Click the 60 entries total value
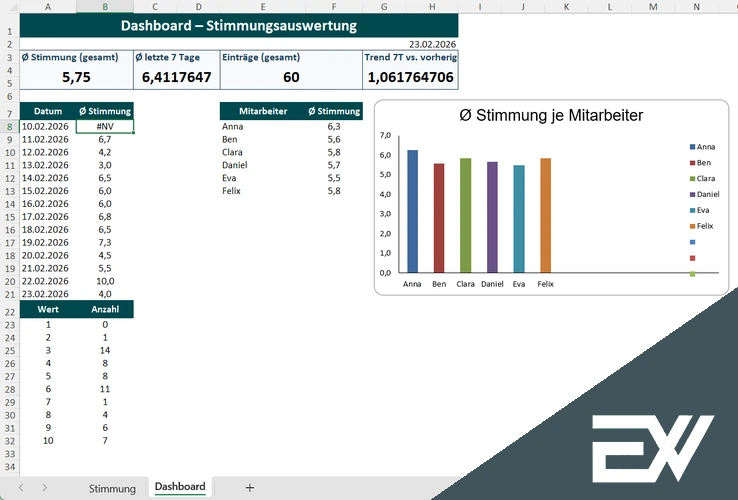This screenshot has width=738, height=500. click(291, 77)
